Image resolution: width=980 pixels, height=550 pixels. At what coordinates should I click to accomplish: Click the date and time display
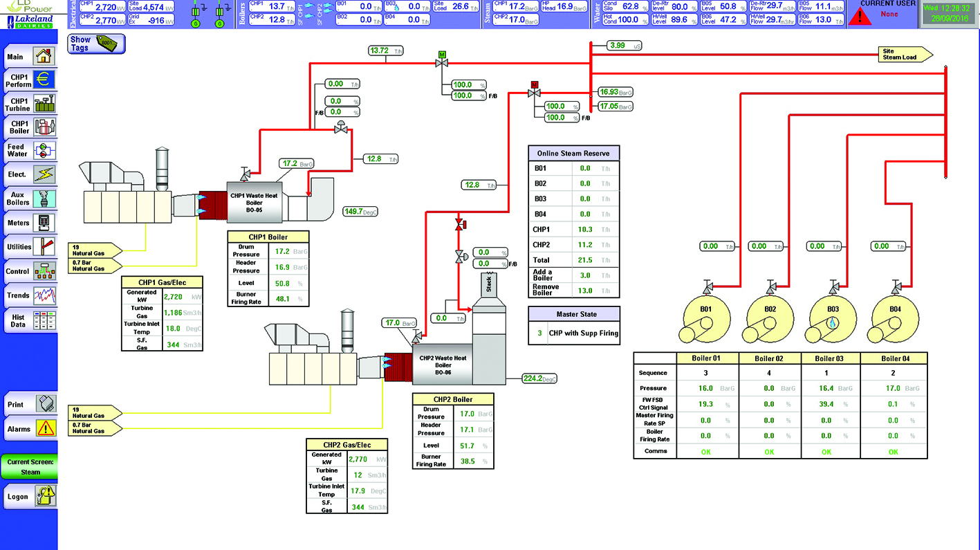(x=948, y=14)
